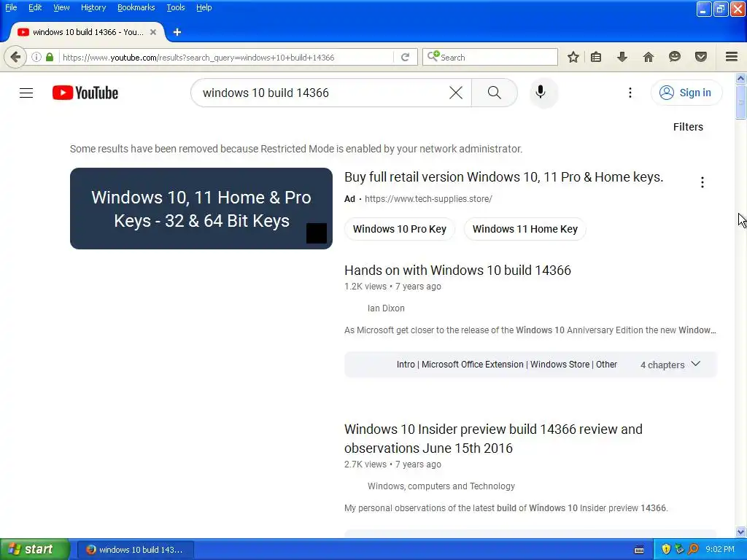Close the windows 10 build 14366 tab
This screenshot has height=560, width=747.
click(x=153, y=32)
